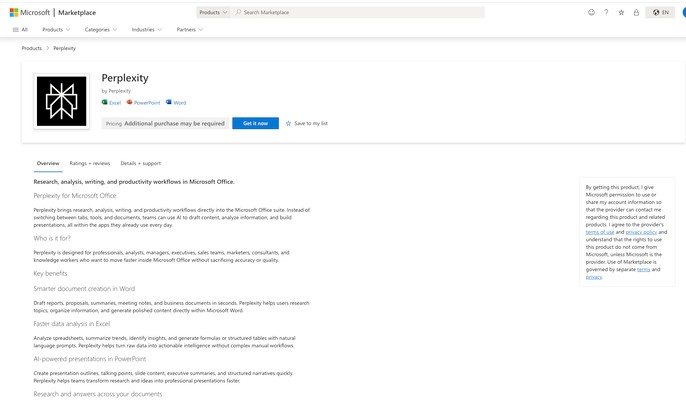This screenshot has width=686, height=400.
Task: Expand the Categories navigation menu
Action: coord(101,30)
